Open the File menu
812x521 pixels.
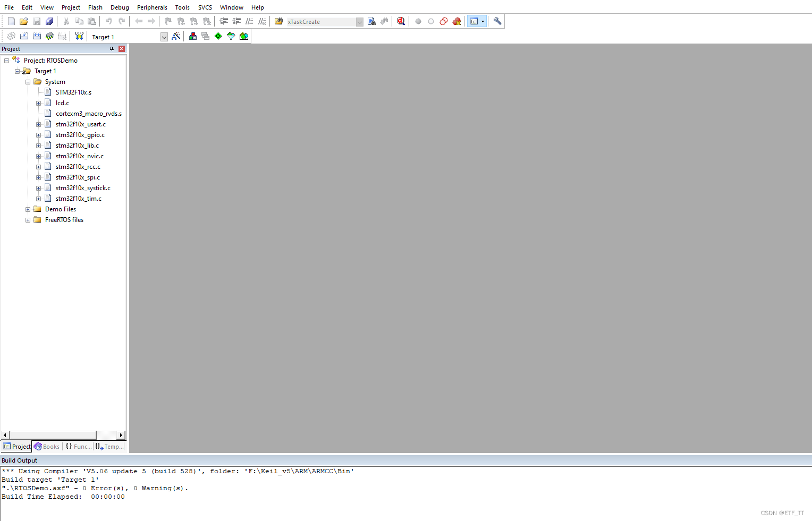tap(9, 7)
